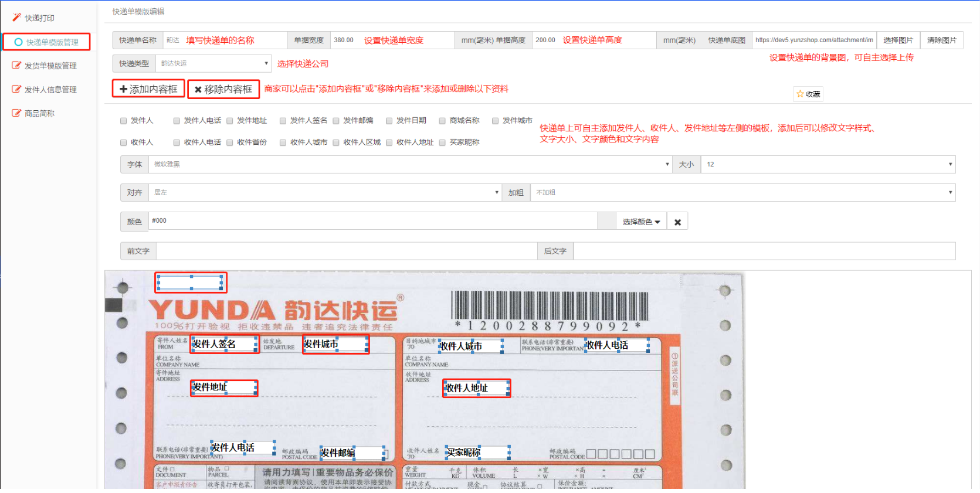This screenshot has height=493, width=980.
Task: Check the 发件人电话 checkbox
Action: click(177, 121)
